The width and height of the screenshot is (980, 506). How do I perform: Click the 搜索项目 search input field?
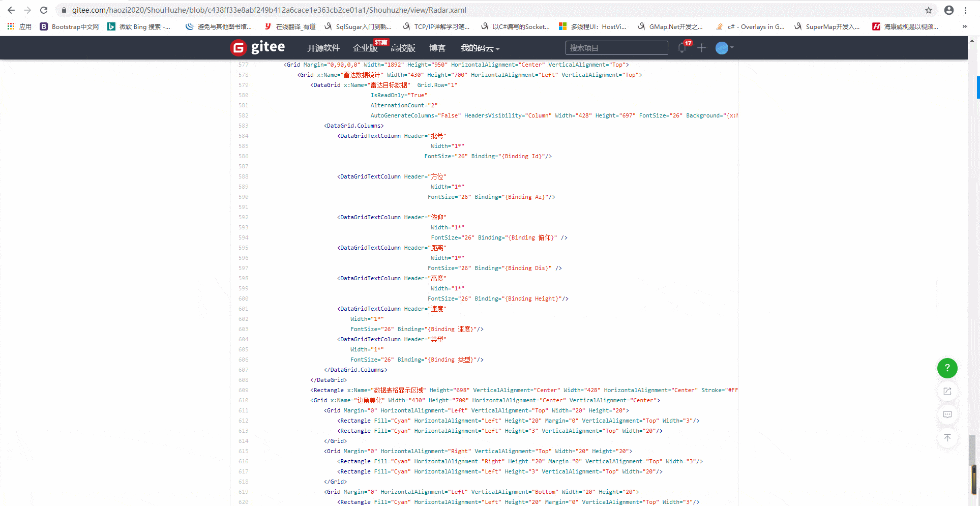click(x=616, y=47)
